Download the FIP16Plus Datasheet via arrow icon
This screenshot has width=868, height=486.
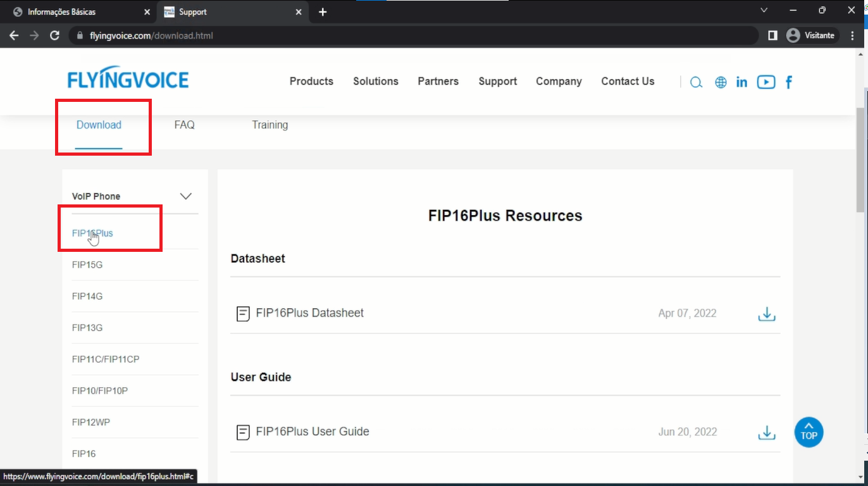pos(766,314)
